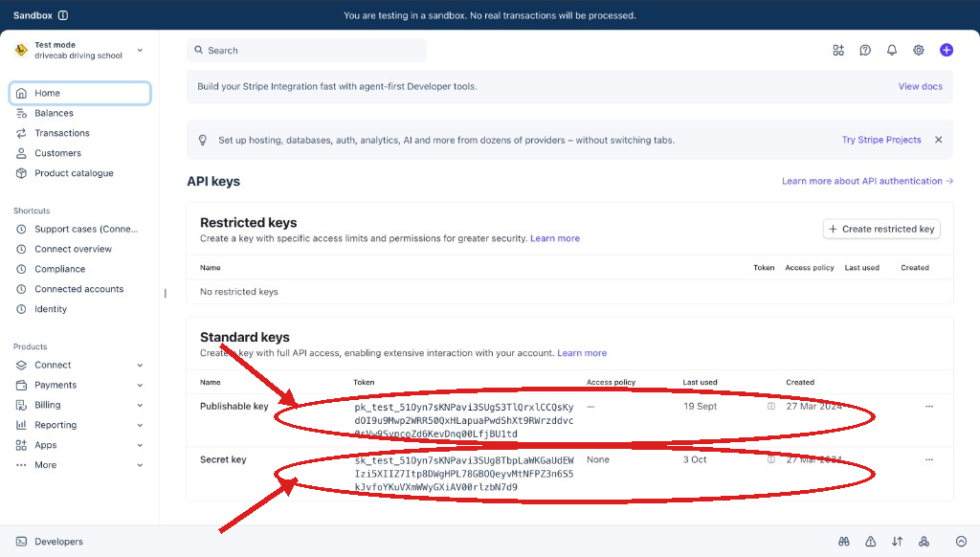Expand the Billing menu chevron
980x557 pixels.
(x=140, y=405)
